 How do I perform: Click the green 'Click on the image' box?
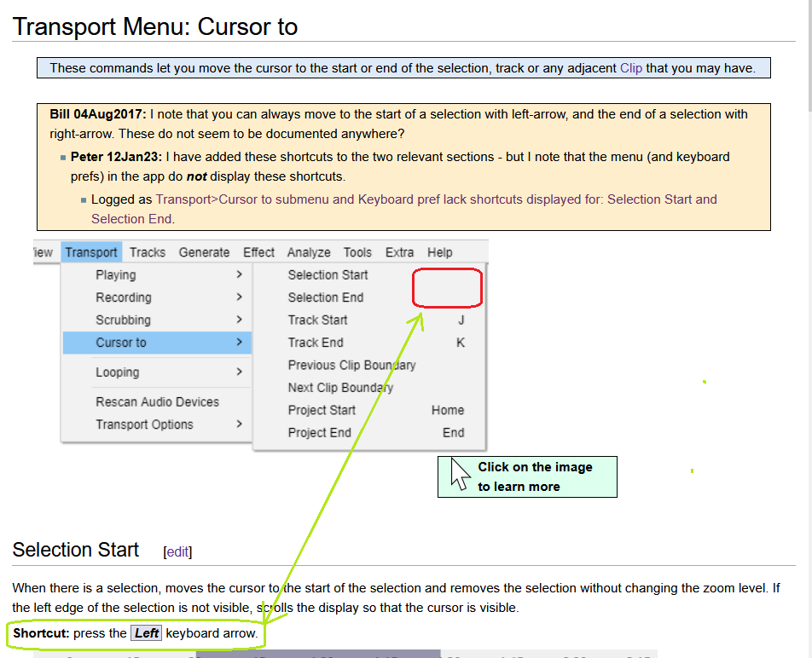pyautogui.click(x=527, y=476)
